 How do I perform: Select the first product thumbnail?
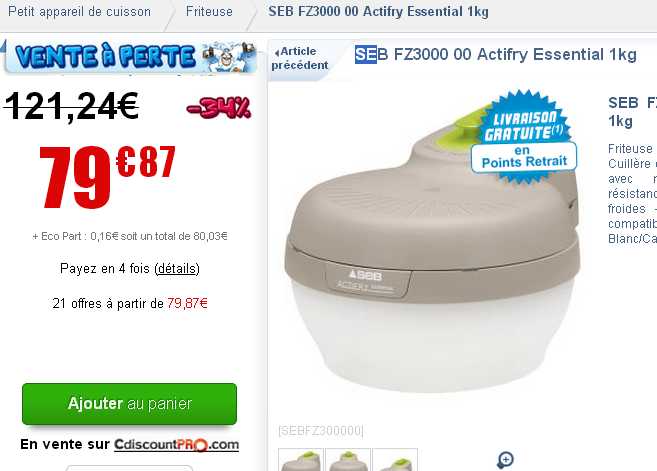click(301, 460)
